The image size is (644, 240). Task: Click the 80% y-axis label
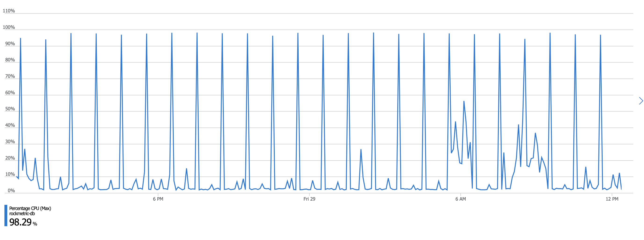[x=10, y=60]
